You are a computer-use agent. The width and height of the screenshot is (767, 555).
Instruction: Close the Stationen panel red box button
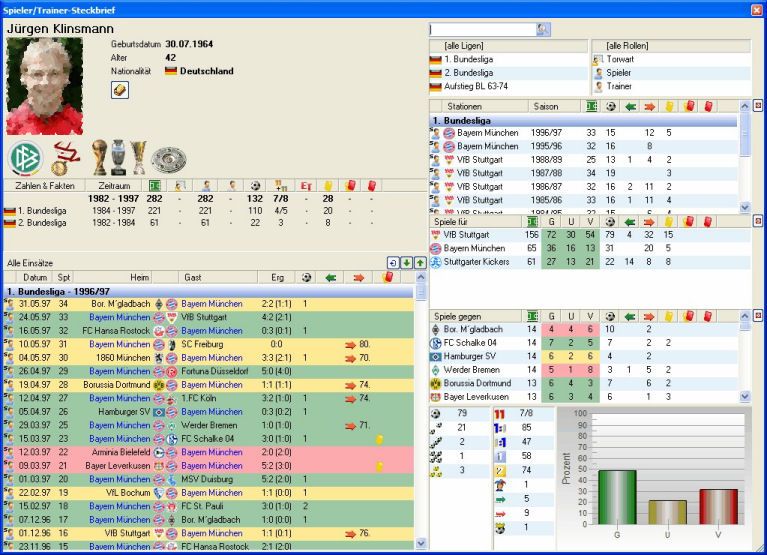click(x=758, y=106)
